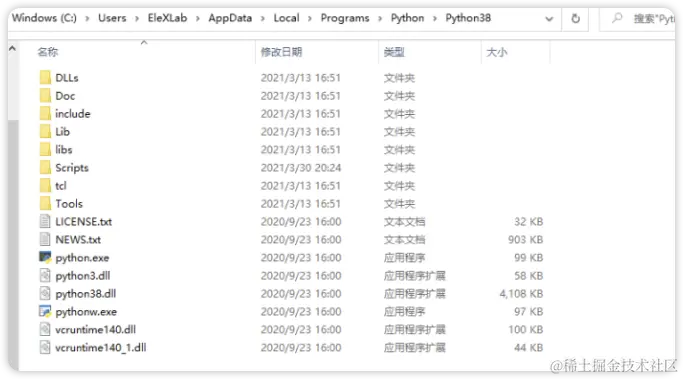Select python38.dll file name

tap(85, 294)
